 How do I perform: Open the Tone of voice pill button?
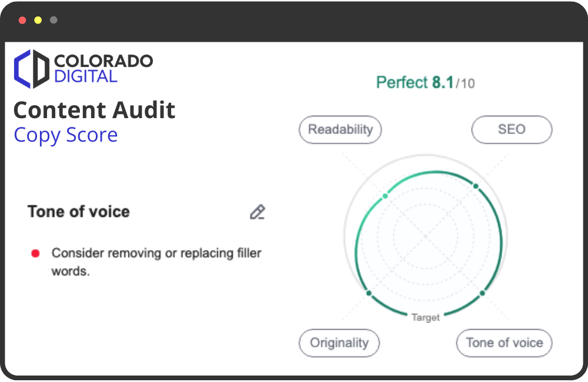click(504, 343)
